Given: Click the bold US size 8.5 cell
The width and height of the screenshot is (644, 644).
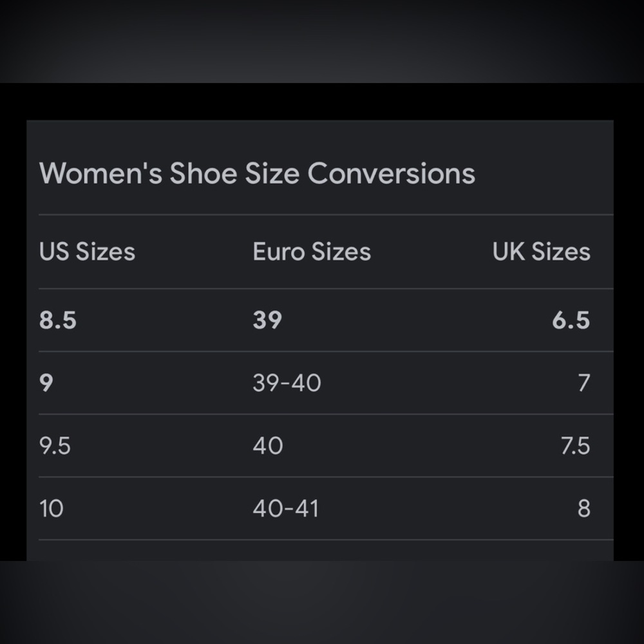Looking at the screenshot, I should pyautogui.click(x=58, y=320).
